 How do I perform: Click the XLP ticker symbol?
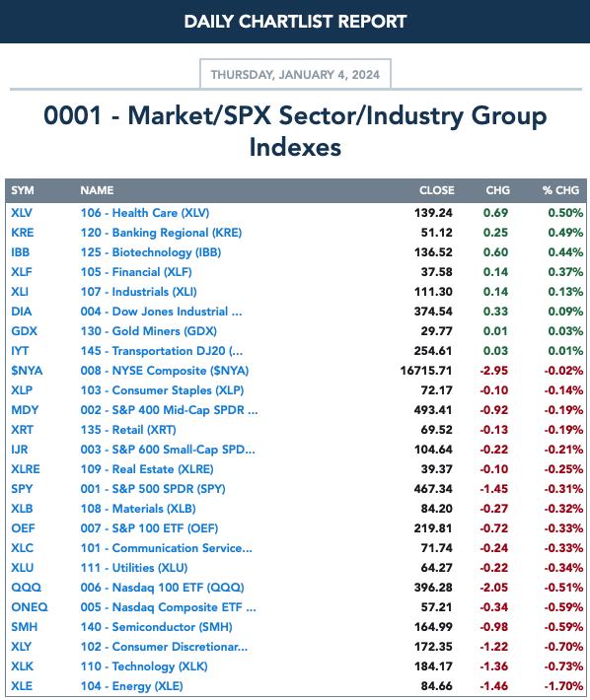coord(22,390)
